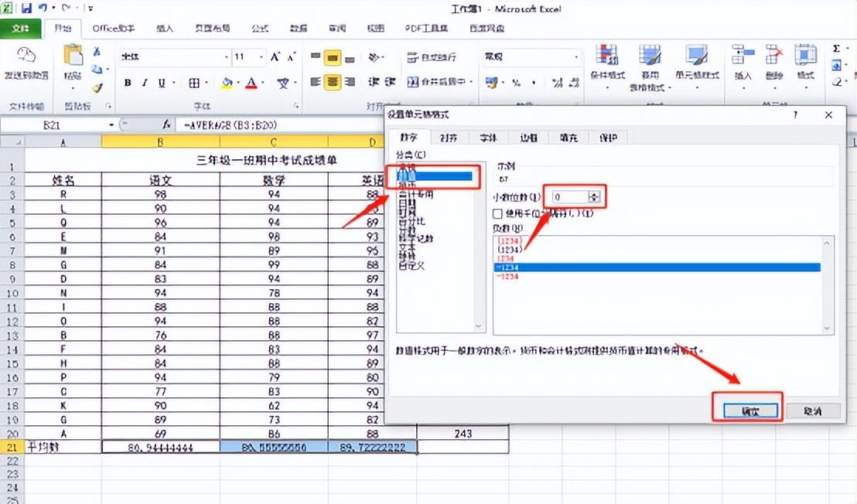Open the font name dropdown
857x504 pixels.
[x=227, y=56]
